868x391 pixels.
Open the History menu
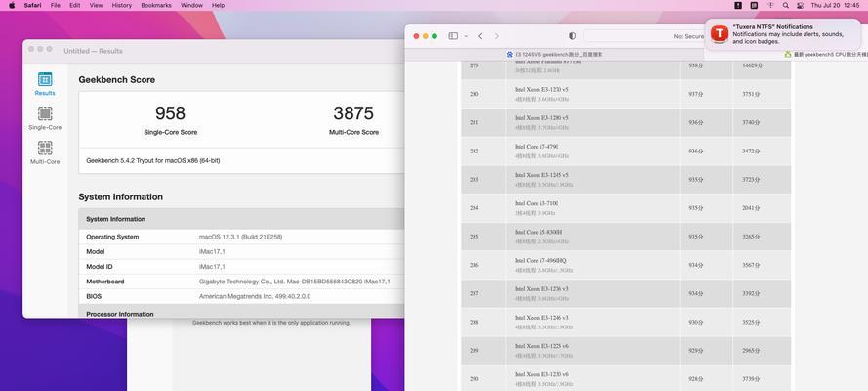tap(122, 5)
